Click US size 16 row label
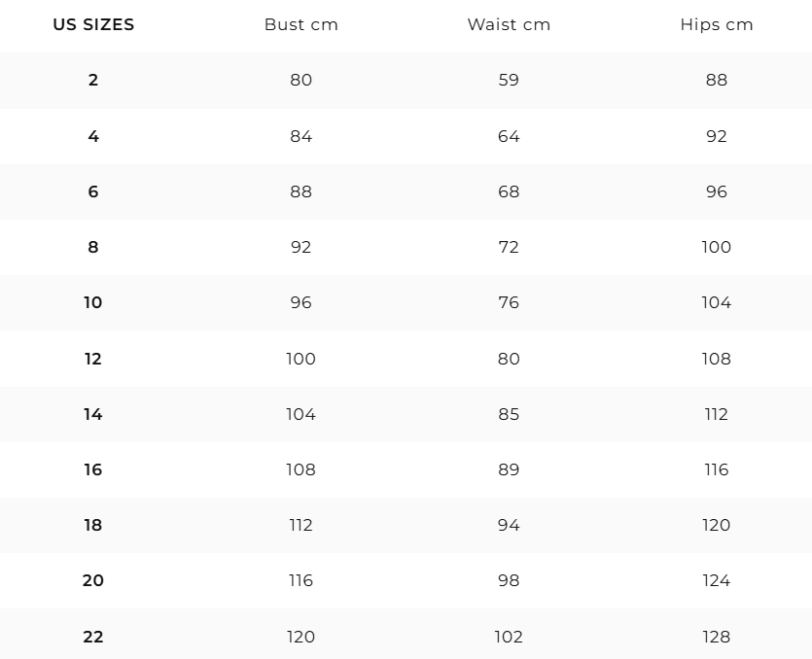 point(93,469)
